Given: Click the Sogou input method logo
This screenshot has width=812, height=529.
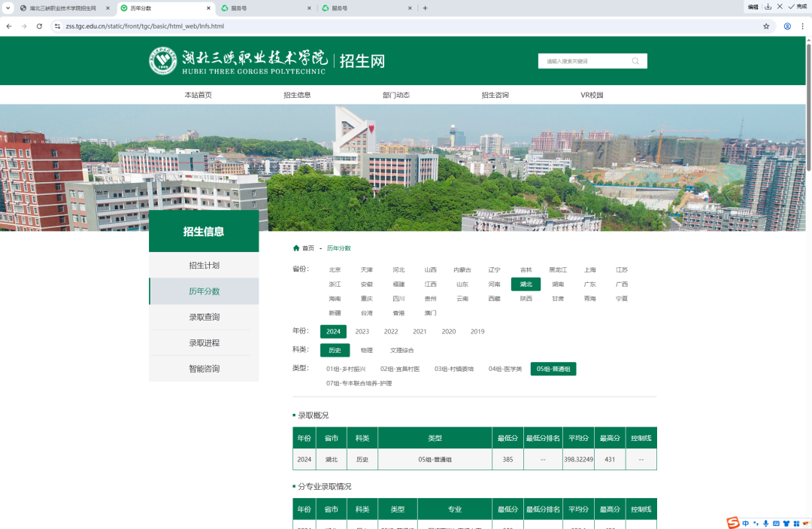Looking at the screenshot, I should pos(733,523).
